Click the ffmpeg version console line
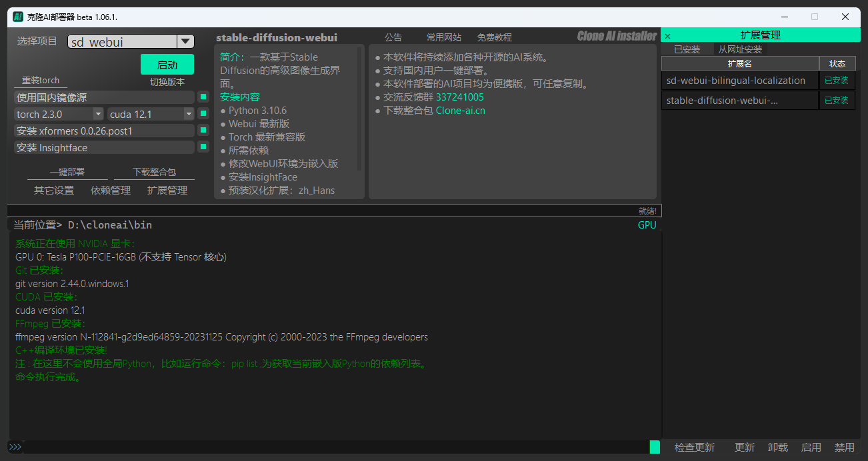868x461 pixels. point(221,337)
